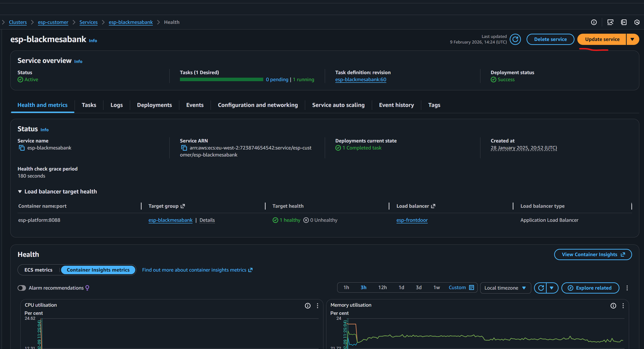This screenshot has height=349, width=644.
Task: Open the Local timezone dropdown
Action: pos(505,288)
